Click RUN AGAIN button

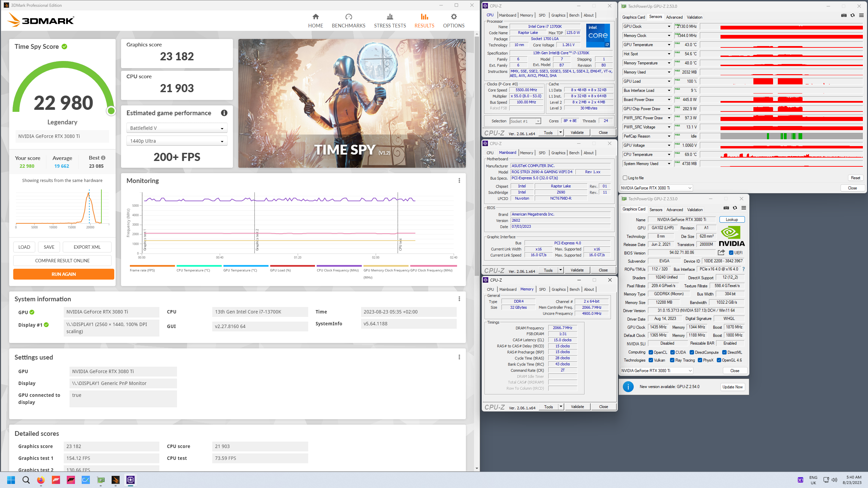point(63,274)
